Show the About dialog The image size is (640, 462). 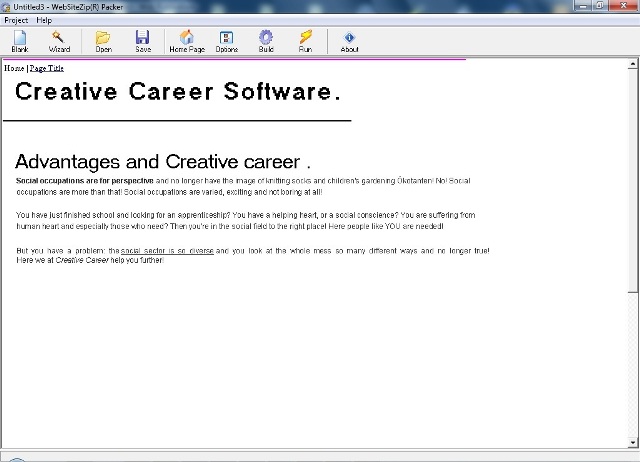(x=349, y=41)
